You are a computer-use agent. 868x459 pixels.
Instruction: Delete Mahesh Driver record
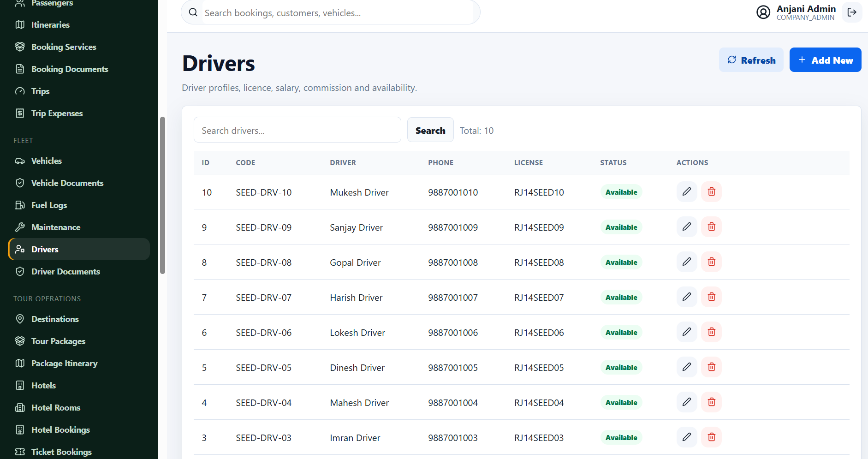pyautogui.click(x=712, y=402)
